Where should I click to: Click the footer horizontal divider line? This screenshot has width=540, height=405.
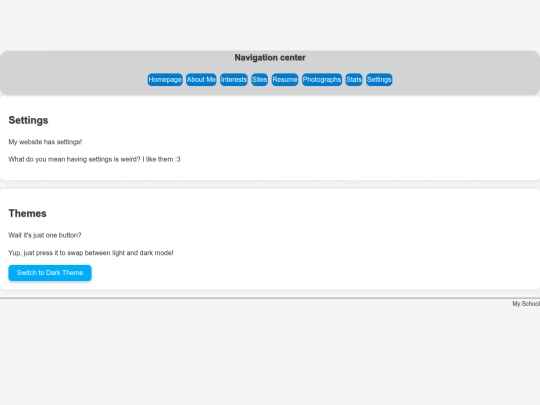[270, 298]
